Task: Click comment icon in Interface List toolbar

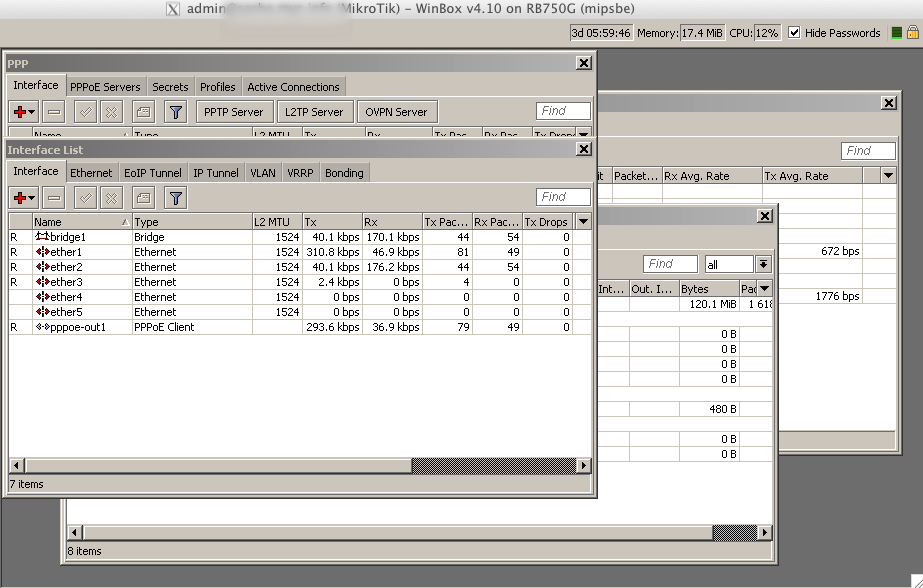Action: 143,198
